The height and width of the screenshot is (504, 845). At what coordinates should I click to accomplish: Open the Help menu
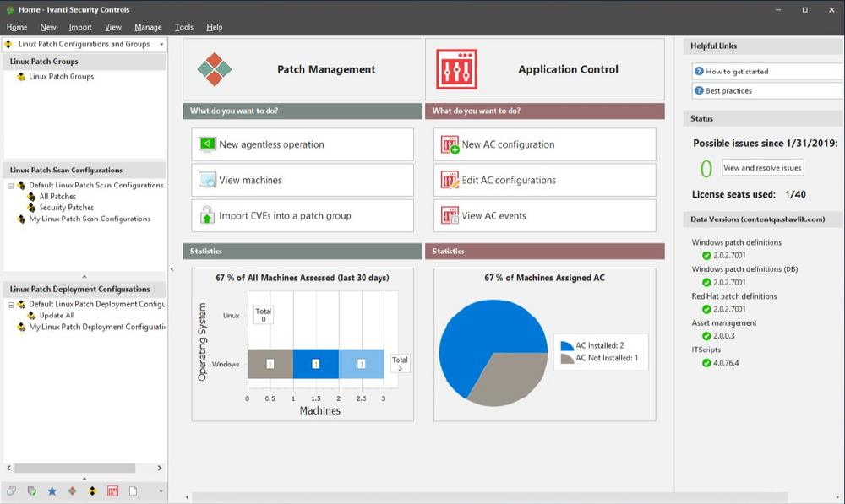(x=215, y=27)
